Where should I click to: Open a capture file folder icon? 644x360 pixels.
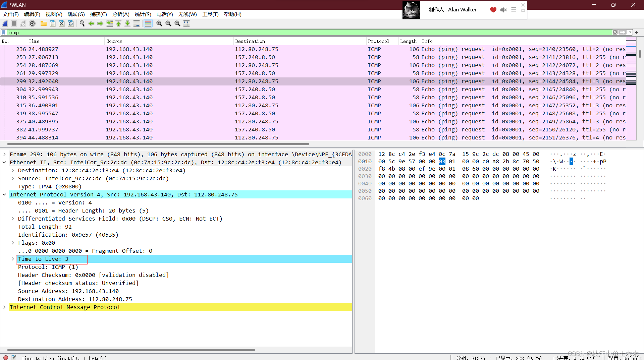(44, 23)
